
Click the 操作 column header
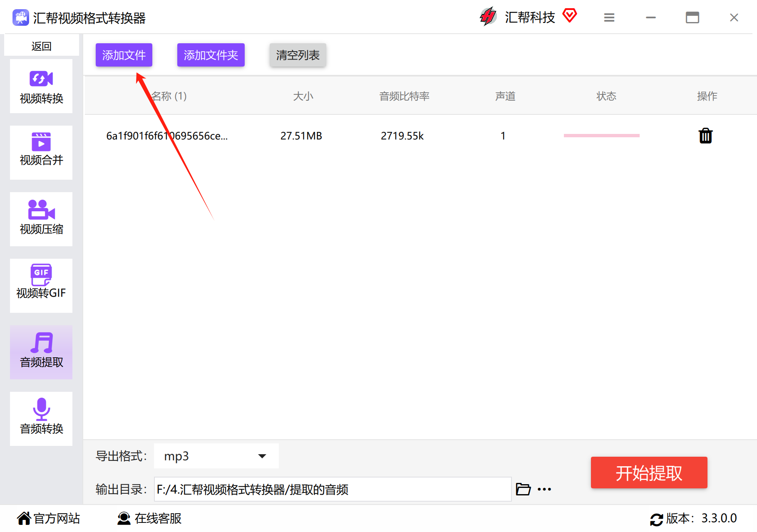[x=707, y=96]
